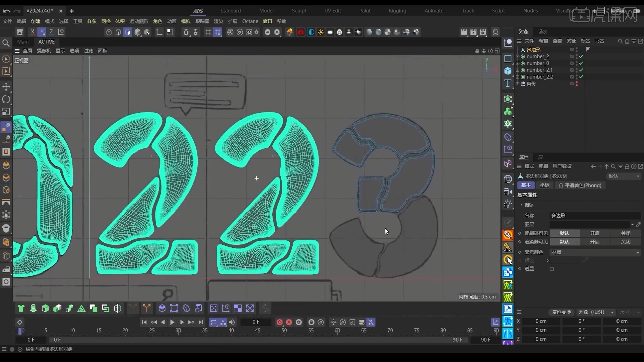
Task: Select the Move tool in left toolbar
Action: coord(6,87)
